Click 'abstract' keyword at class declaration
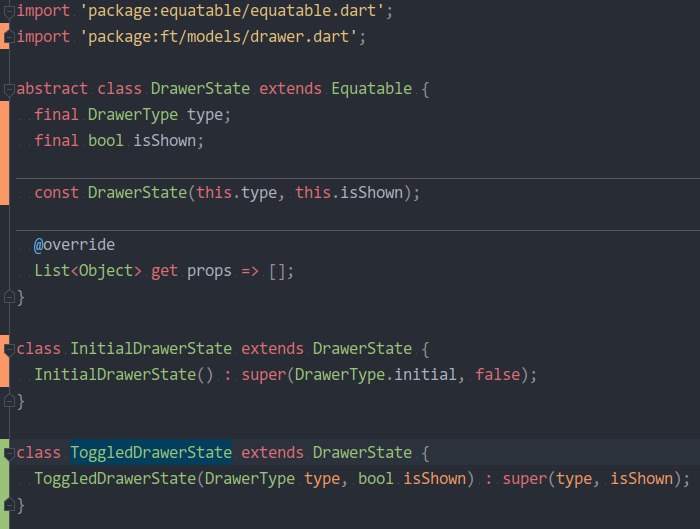 tap(52, 88)
